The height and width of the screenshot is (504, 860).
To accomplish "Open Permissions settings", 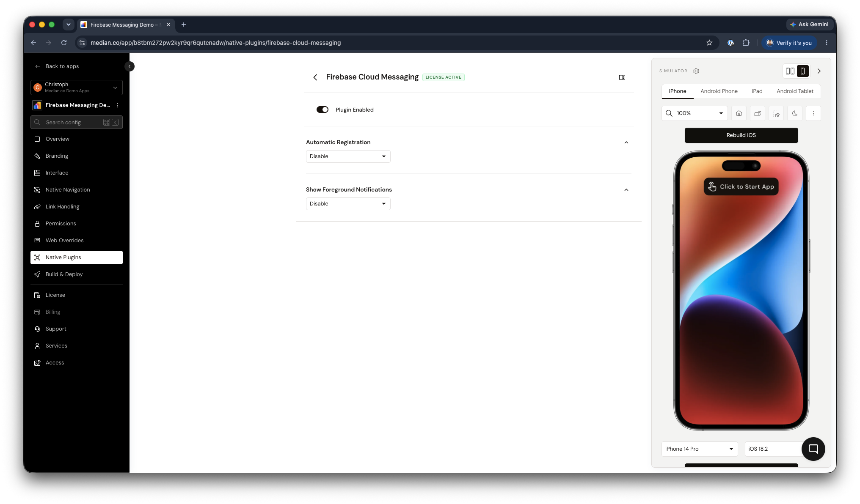I will [x=77, y=224].
